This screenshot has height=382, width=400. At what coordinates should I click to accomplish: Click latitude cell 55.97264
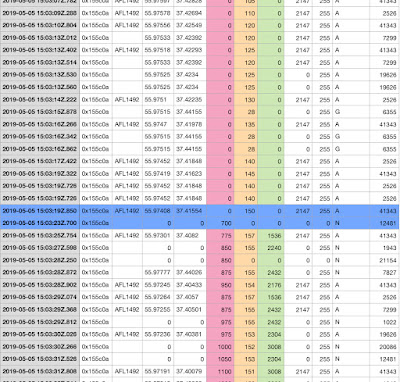pyautogui.click(x=157, y=297)
